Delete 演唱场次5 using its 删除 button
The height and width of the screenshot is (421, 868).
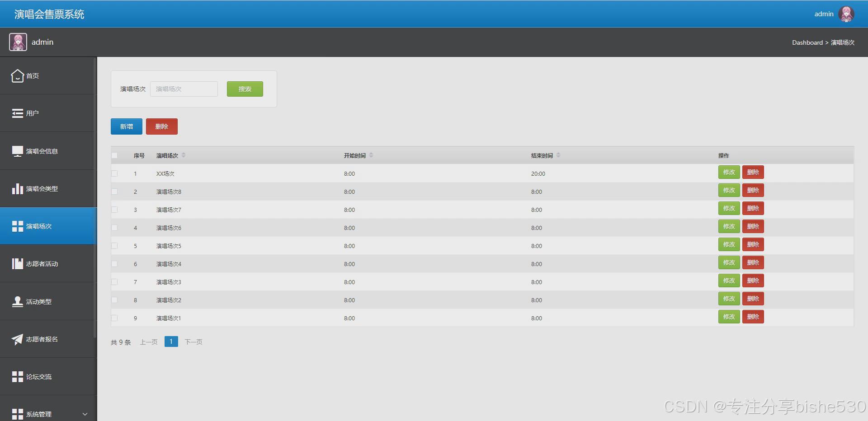[x=753, y=244]
